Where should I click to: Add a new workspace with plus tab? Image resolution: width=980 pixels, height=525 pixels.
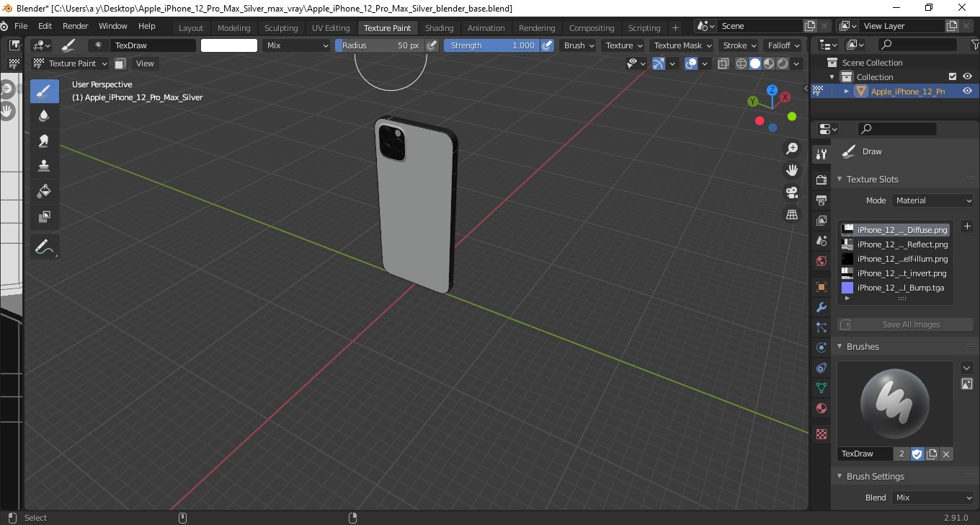coord(675,27)
